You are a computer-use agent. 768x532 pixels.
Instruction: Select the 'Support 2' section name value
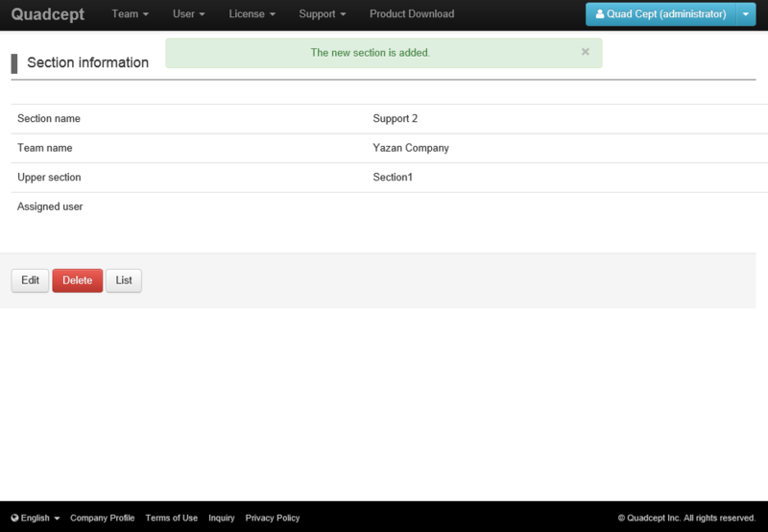coord(395,118)
